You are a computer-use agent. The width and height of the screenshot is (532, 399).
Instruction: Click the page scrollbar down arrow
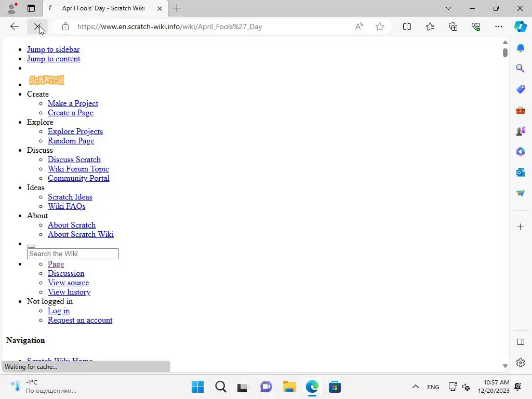pos(505,366)
